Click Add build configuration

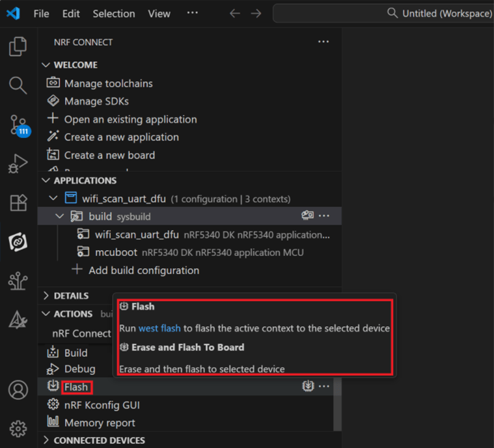(x=144, y=270)
